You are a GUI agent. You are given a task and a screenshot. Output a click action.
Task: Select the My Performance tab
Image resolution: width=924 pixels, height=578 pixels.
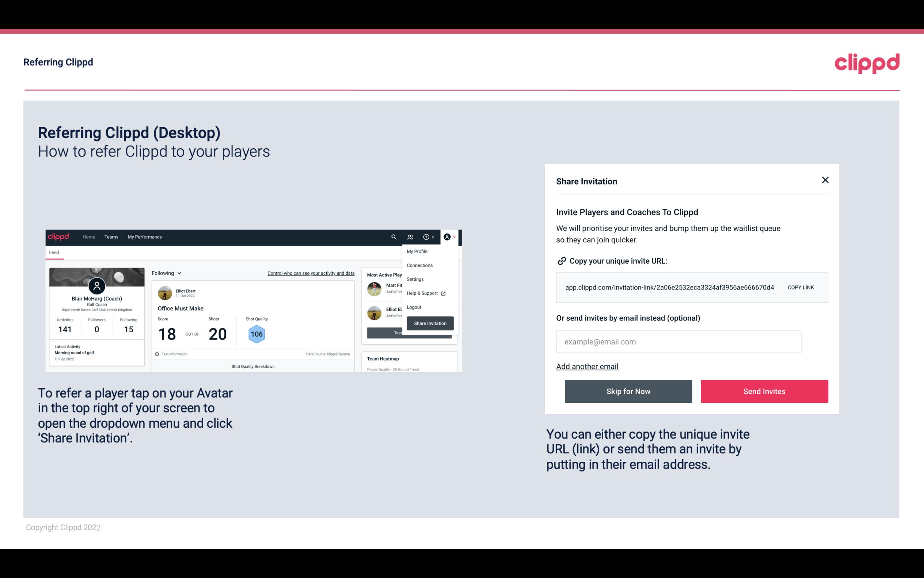click(145, 237)
